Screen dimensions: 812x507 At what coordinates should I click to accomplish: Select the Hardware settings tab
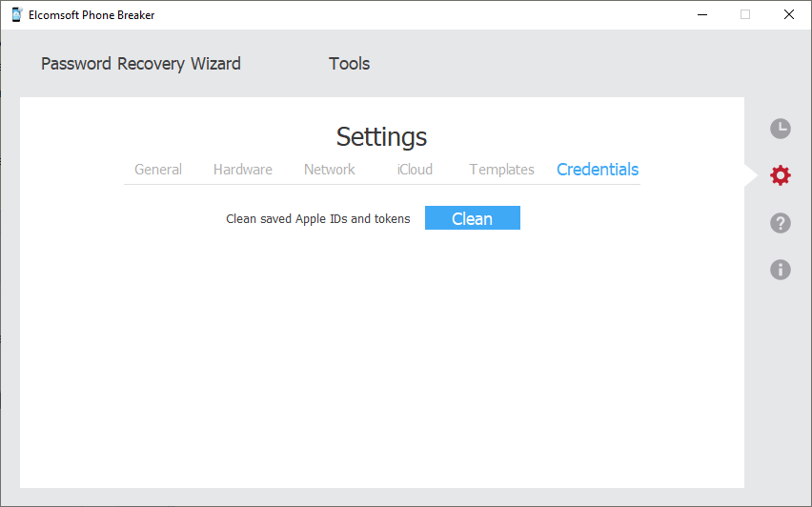242,170
